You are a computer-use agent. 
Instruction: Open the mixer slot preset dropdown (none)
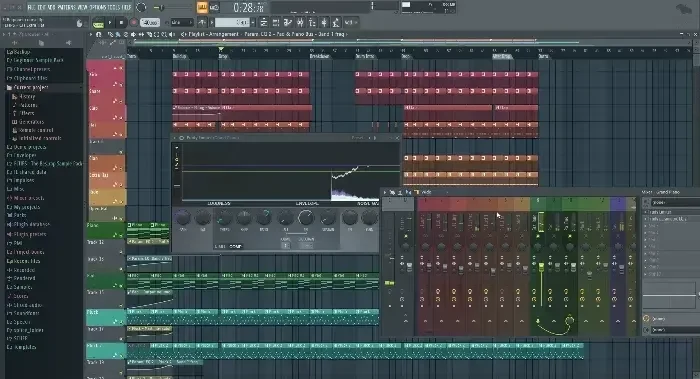click(x=674, y=202)
